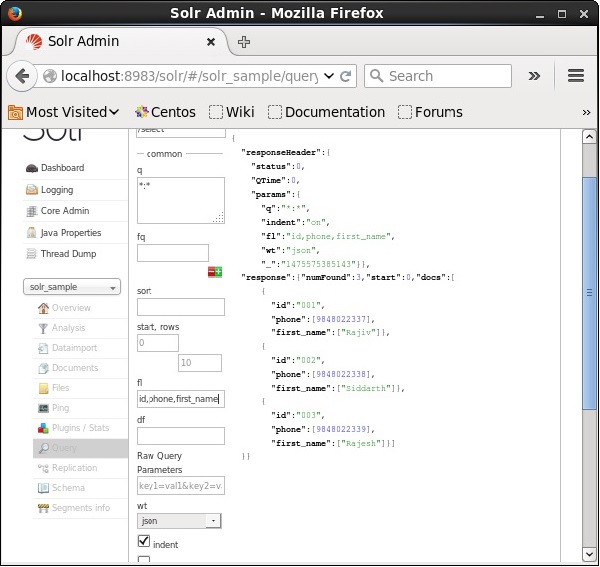Open the Most Visited bookmarks dropdown

point(64,112)
